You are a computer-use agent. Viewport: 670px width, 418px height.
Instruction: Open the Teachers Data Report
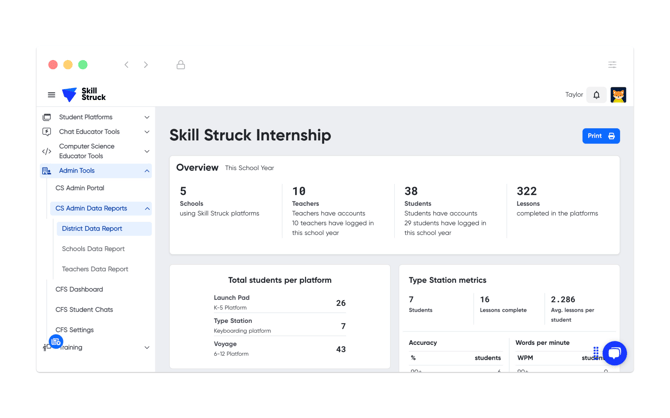click(95, 269)
